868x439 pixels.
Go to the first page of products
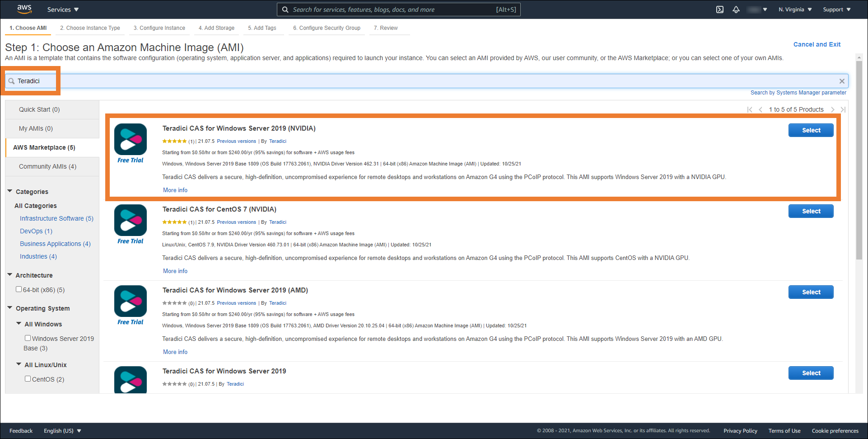tap(750, 109)
